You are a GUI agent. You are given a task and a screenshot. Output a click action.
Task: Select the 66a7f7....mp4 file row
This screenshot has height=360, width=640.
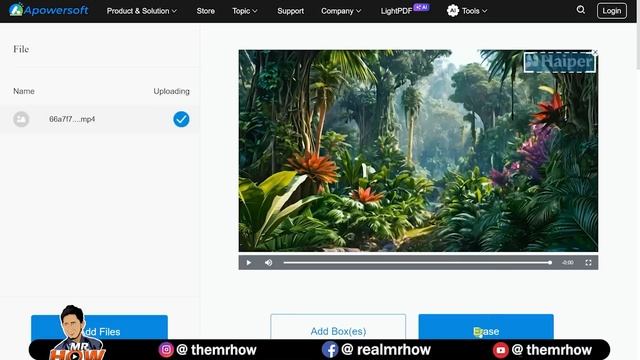[100, 119]
